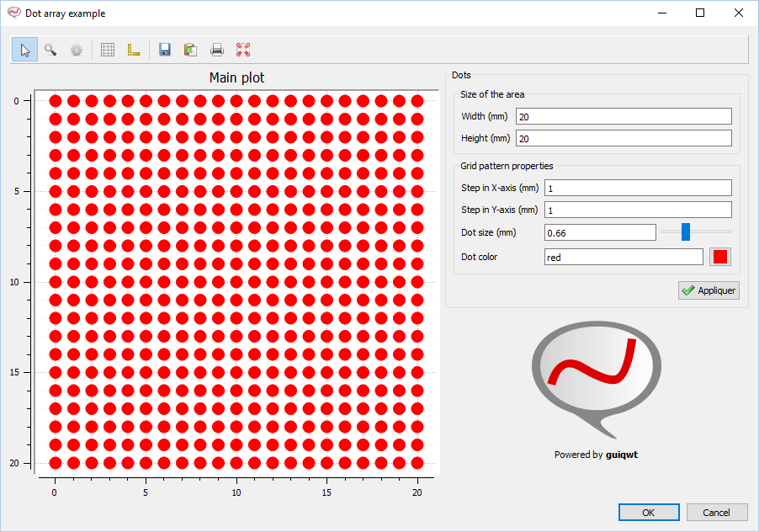759x532 pixels.
Task: Confirm dialog with OK button
Action: click(649, 513)
